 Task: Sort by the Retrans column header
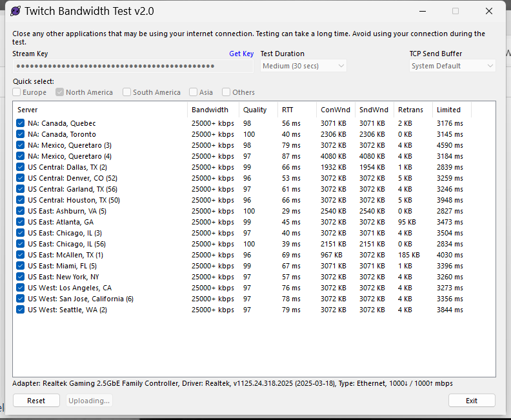coord(413,110)
